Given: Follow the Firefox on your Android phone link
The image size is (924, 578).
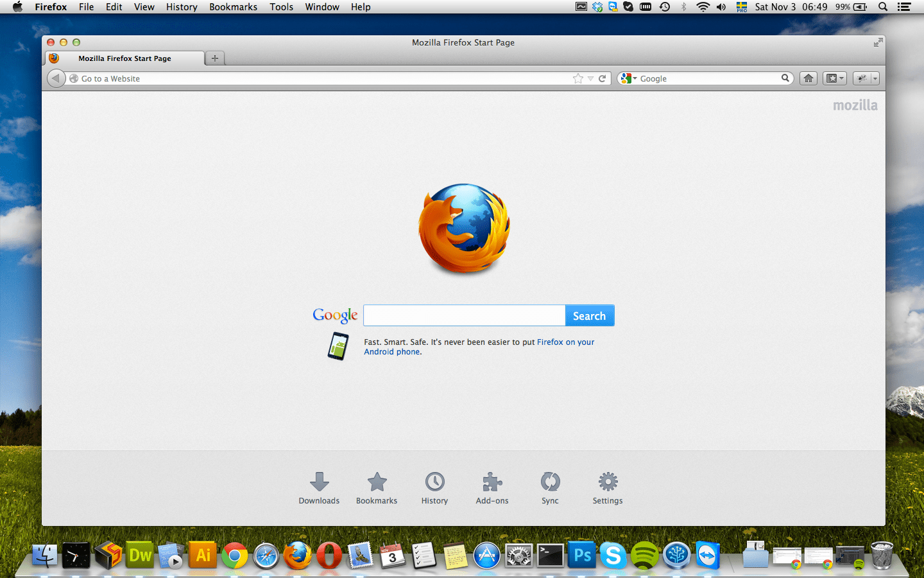Looking at the screenshot, I should (x=565, y=342).
